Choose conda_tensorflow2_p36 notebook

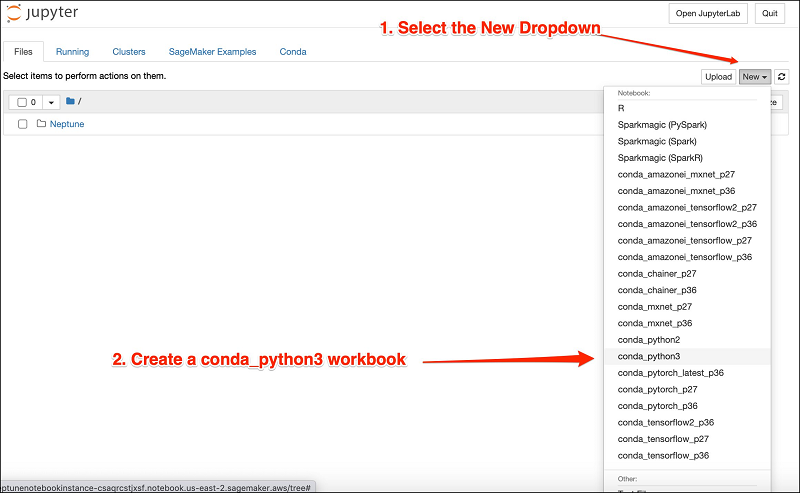[687, 423]
